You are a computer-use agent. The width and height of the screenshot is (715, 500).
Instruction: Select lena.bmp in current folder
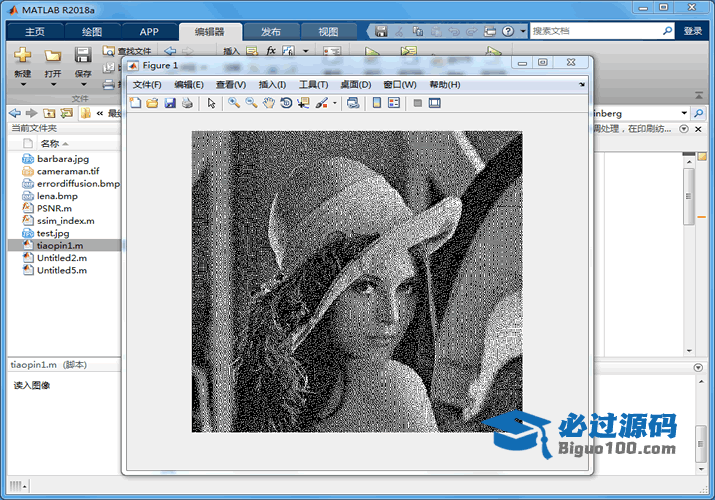(57, 196)
